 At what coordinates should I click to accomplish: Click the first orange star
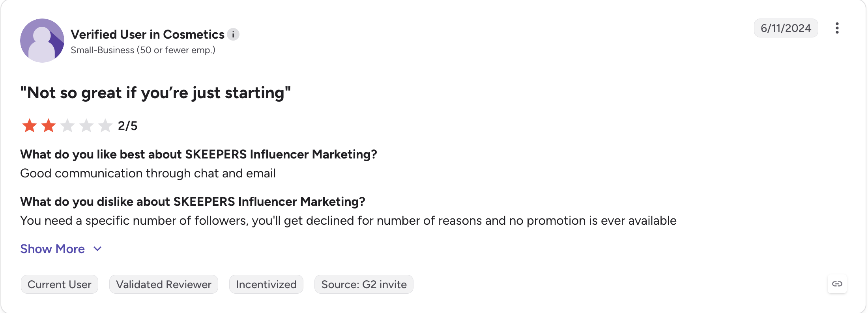tap(30, 126)
